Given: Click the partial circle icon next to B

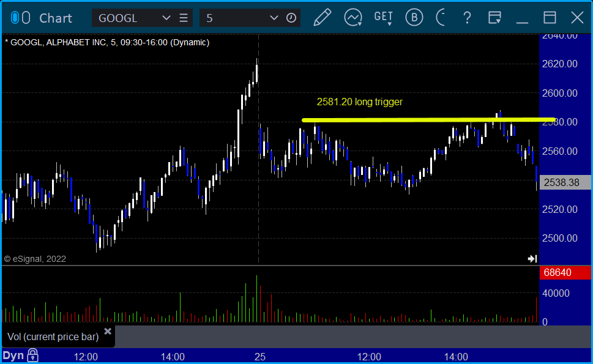Looking at the screenshot, I should (440, 18).
